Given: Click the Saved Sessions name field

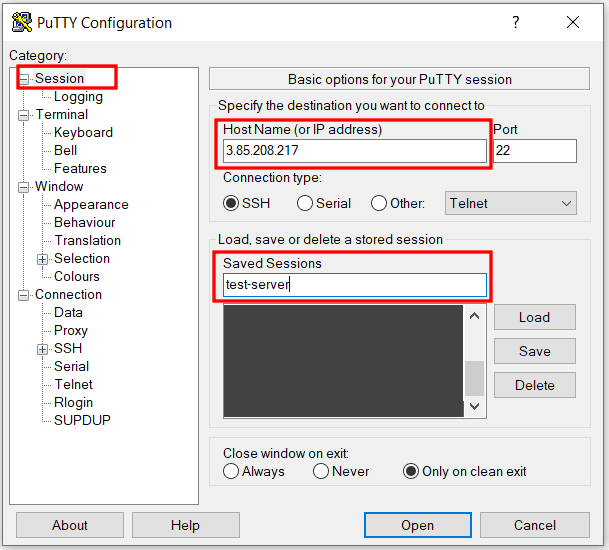Looking at the screenshot, I should pyautogui.click(x=355, y=285).
